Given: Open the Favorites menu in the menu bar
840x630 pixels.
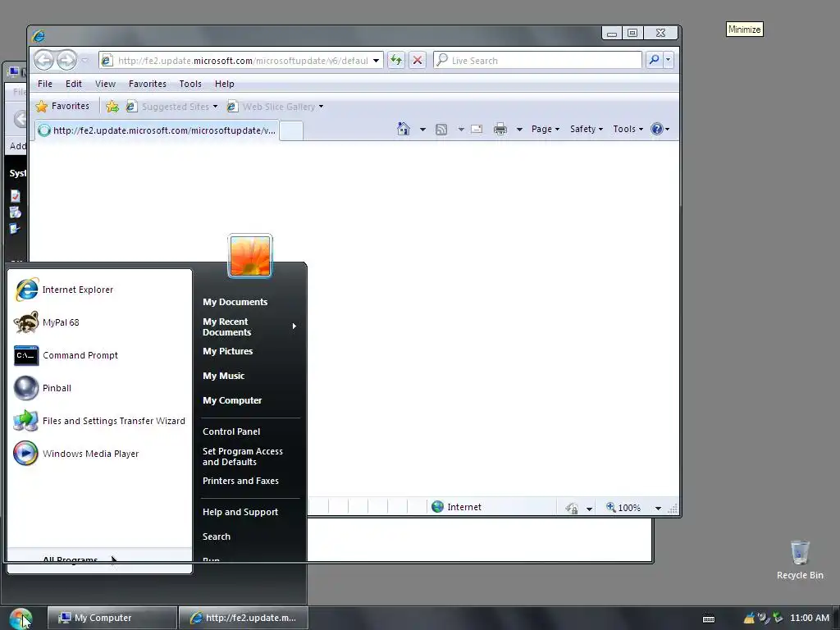Looking at the screenshot, I should coord(148,84).
